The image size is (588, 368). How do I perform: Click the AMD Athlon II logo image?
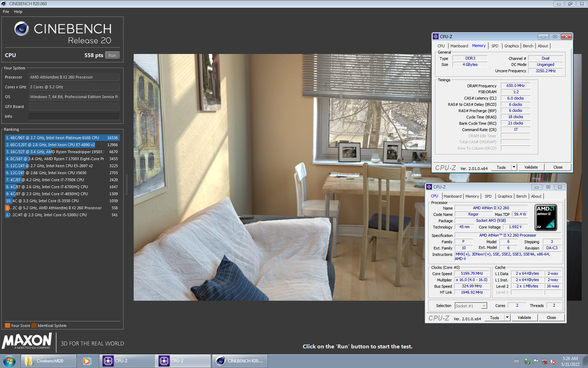coord(546,218)
